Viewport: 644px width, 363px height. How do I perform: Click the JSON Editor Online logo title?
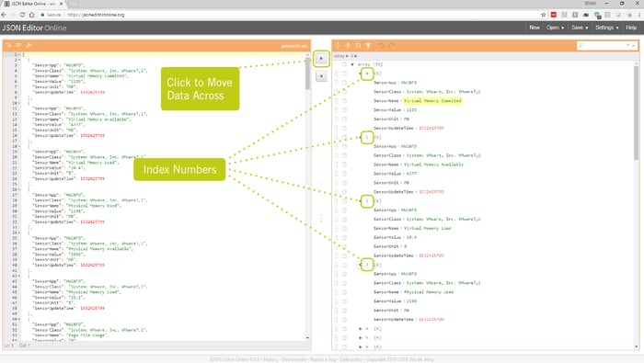coord(34,28)
